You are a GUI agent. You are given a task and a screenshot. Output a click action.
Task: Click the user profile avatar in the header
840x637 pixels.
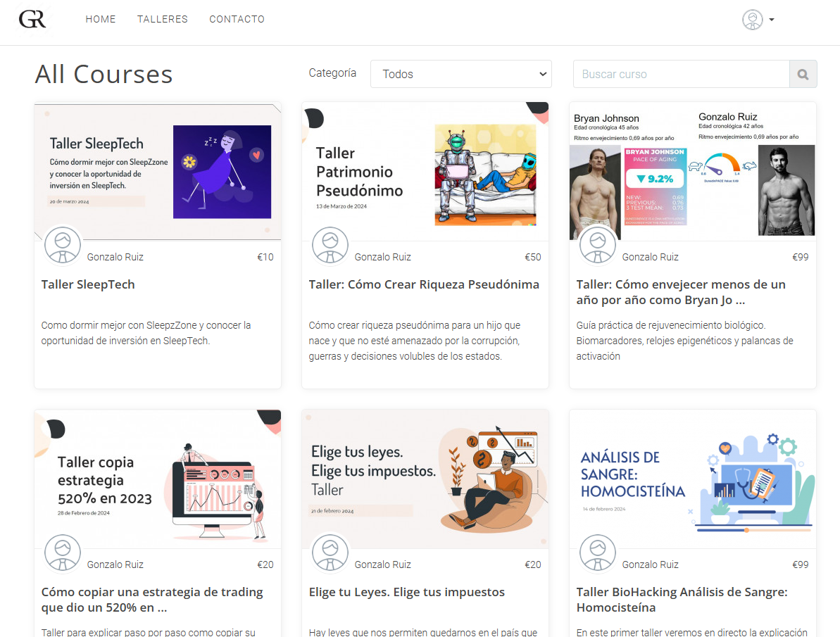click(x=752, y=20)
